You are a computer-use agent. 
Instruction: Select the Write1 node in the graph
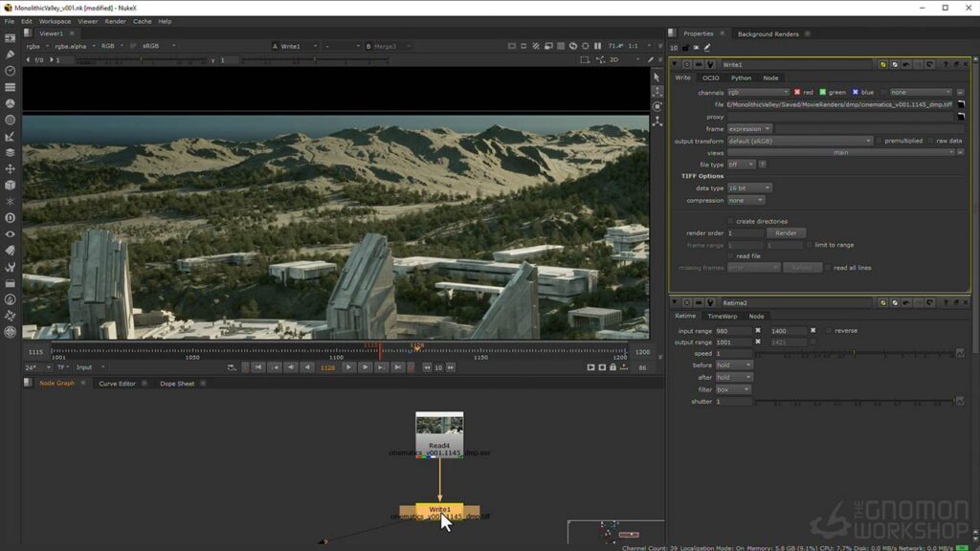tap(439, 512)
